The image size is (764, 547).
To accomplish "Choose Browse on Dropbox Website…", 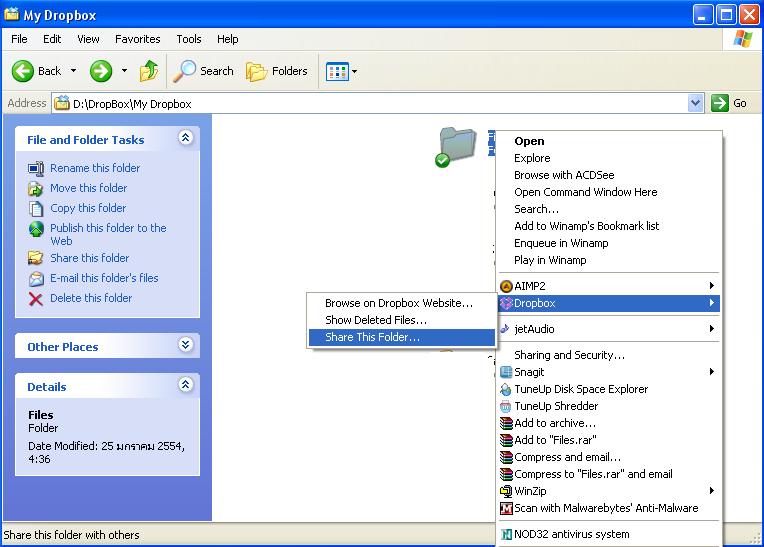I will [399, 303].
